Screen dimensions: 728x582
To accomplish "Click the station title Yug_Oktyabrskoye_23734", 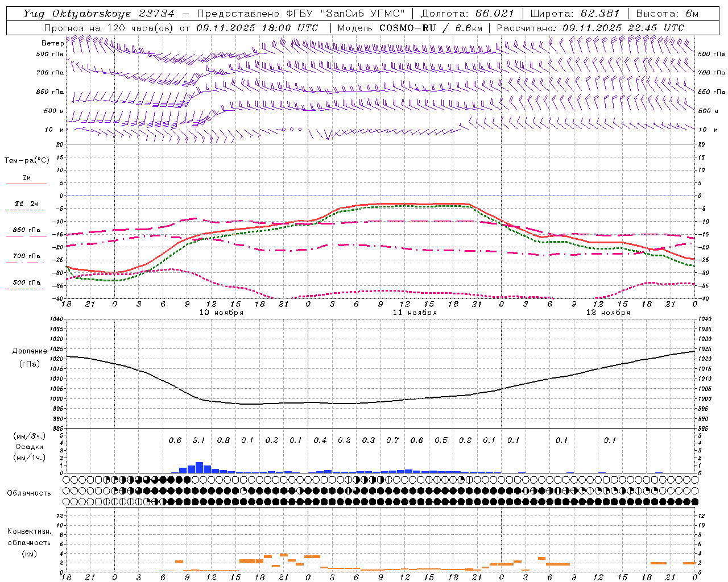I will click(99, 14).
